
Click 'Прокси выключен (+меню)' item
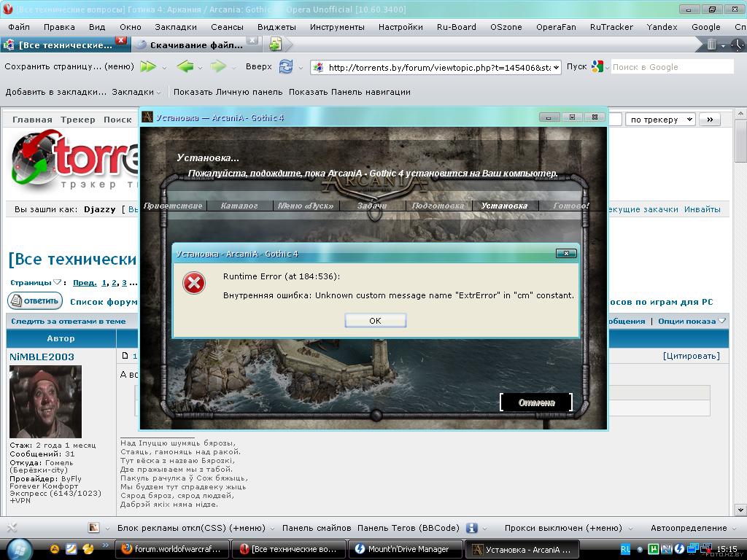click(x=563, y=528)
